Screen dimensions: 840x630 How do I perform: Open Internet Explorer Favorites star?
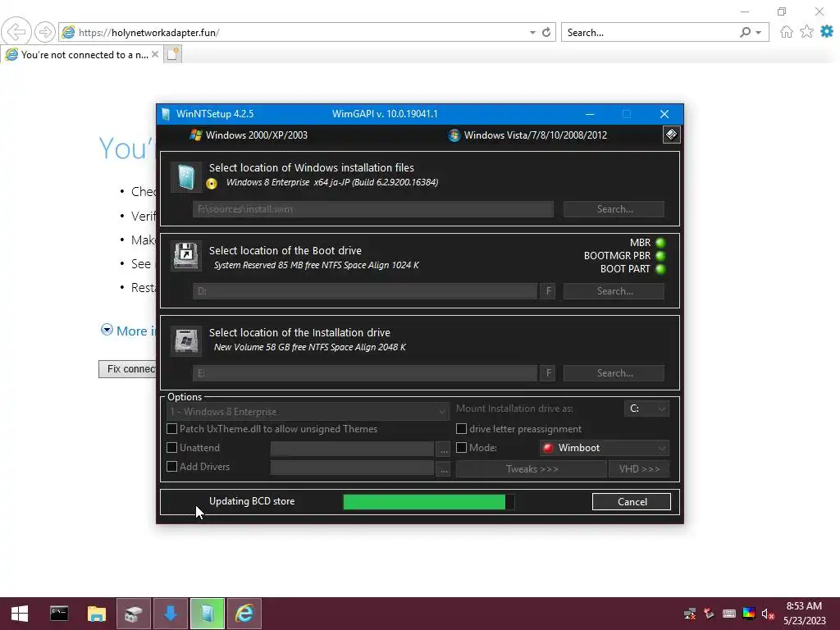coord(806,32)
